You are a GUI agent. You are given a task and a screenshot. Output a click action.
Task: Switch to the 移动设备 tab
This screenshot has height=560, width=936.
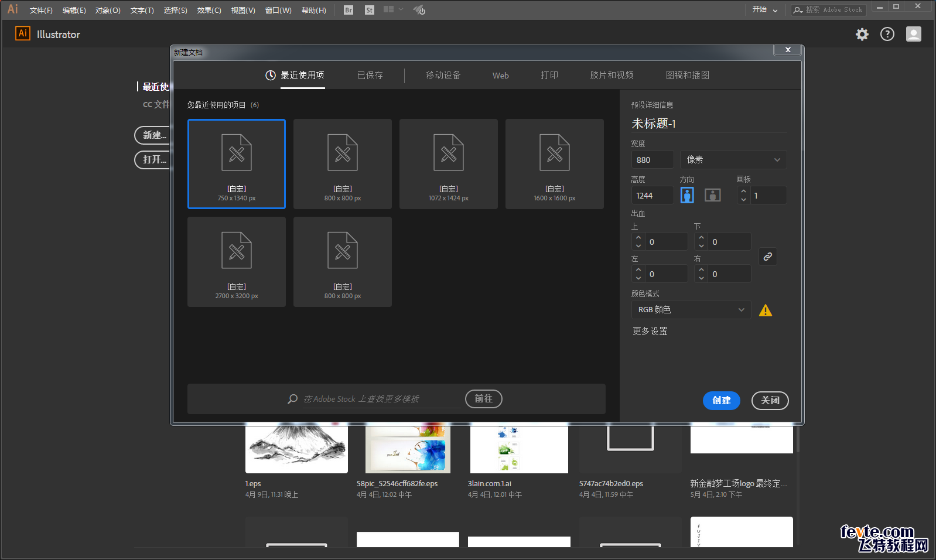[443, 75]
